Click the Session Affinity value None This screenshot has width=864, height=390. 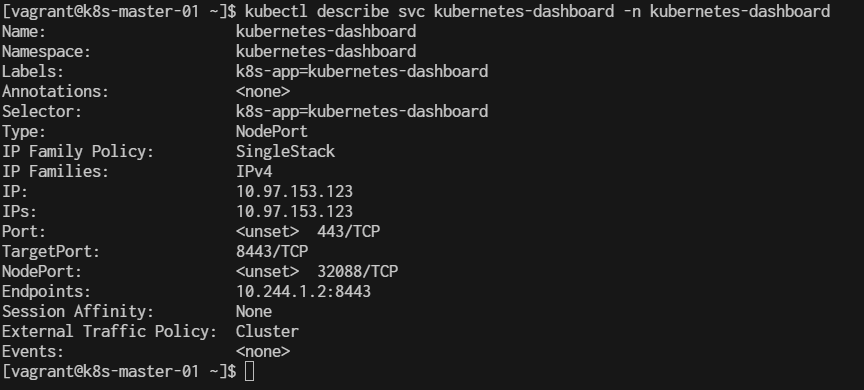point(254,312)
